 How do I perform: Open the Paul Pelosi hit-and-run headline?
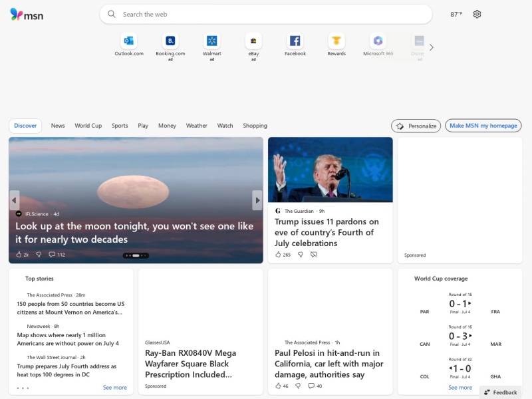[329, 364]
